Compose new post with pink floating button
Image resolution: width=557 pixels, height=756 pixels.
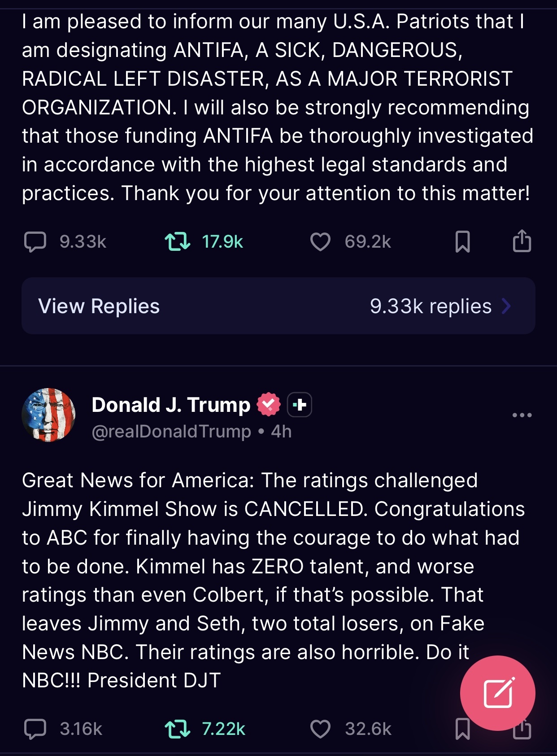(498, 693)
